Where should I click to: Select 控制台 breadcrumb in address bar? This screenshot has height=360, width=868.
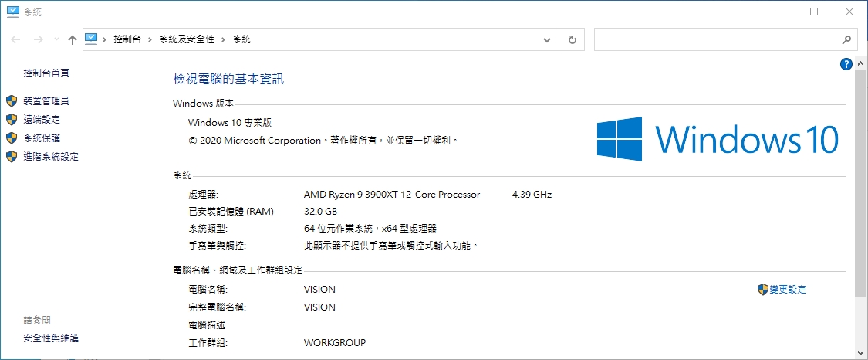click(x=127, y=39)
